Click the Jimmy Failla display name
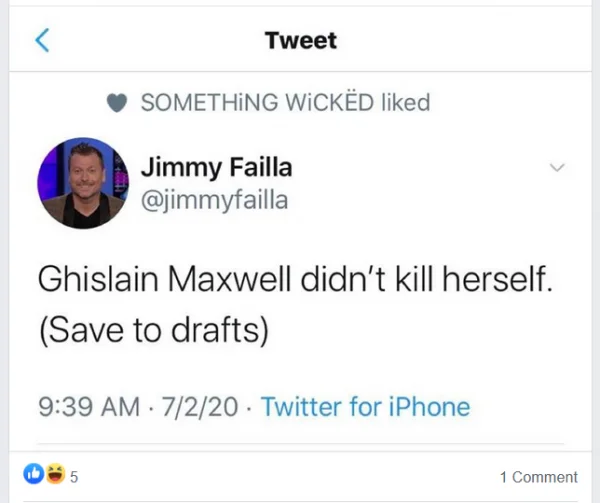Viewport: 600px width, 503px height. (217, 168)
